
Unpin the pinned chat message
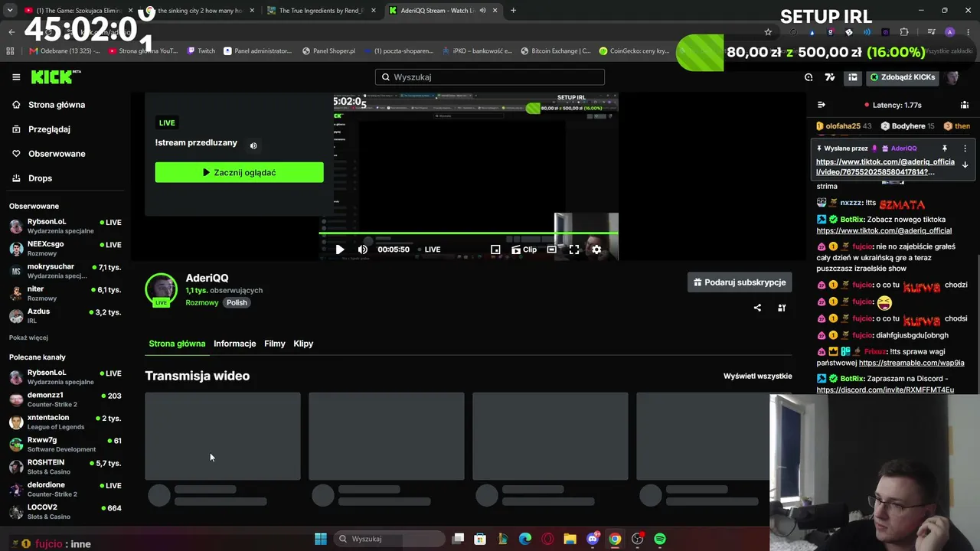(x=945, y=148)
